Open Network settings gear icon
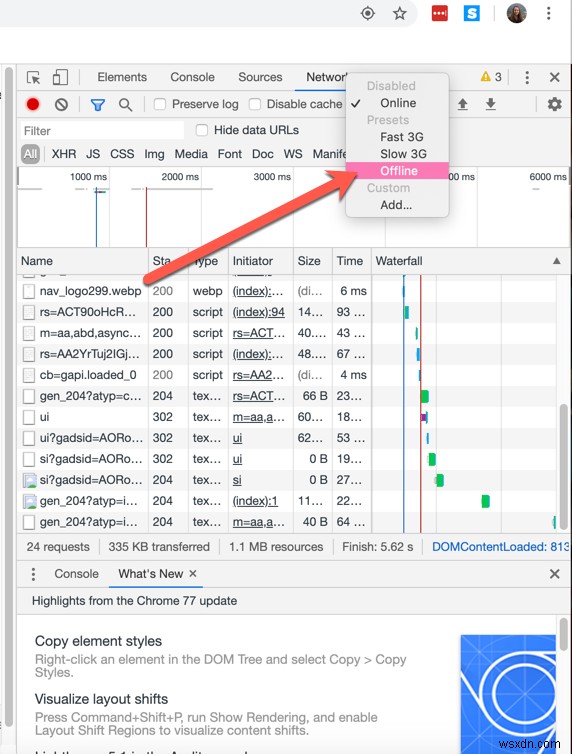This screenshot has width=572, height=754. [554, 104]
